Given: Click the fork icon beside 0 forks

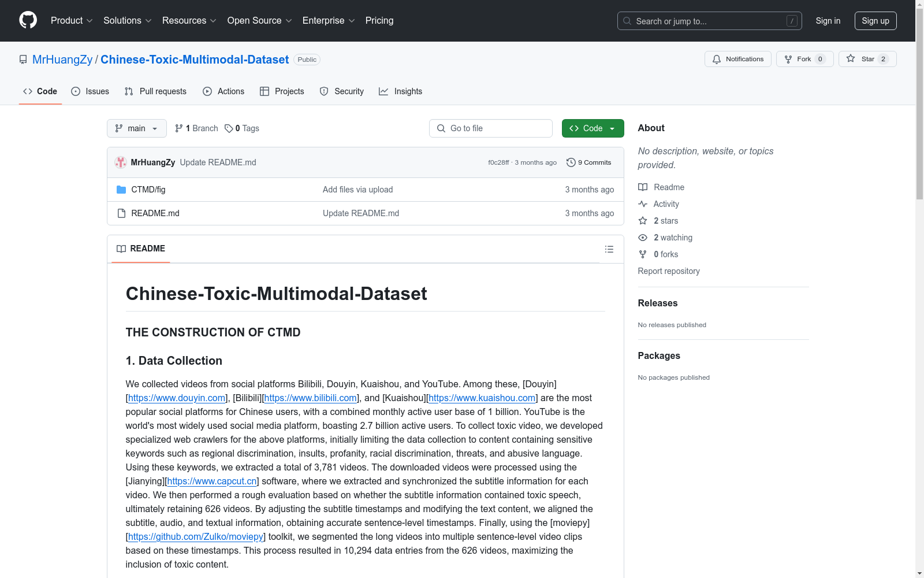Looking at the screenshot, I should [x=643, y=254].
